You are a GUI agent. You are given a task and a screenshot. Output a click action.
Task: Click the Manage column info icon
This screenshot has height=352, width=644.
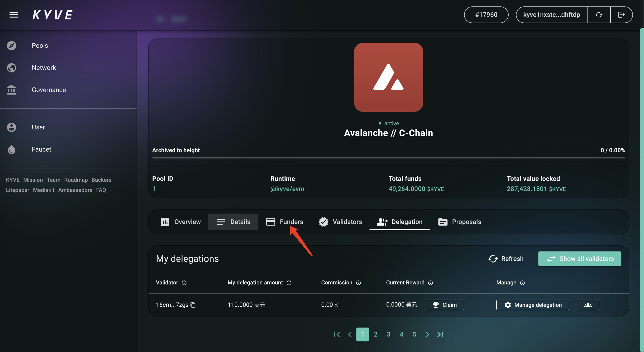pyautogui.click(x=522, y=283)
